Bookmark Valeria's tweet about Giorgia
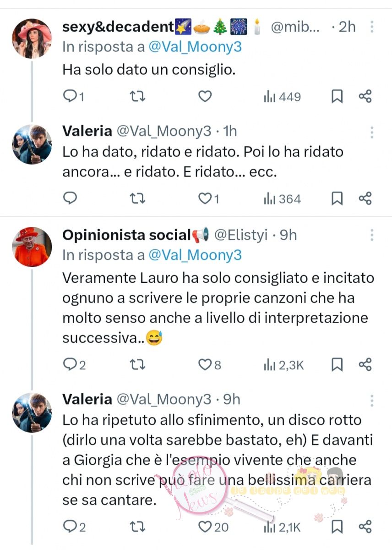The image size is (392, 550). pyautogui.click(x=337, y=527)
